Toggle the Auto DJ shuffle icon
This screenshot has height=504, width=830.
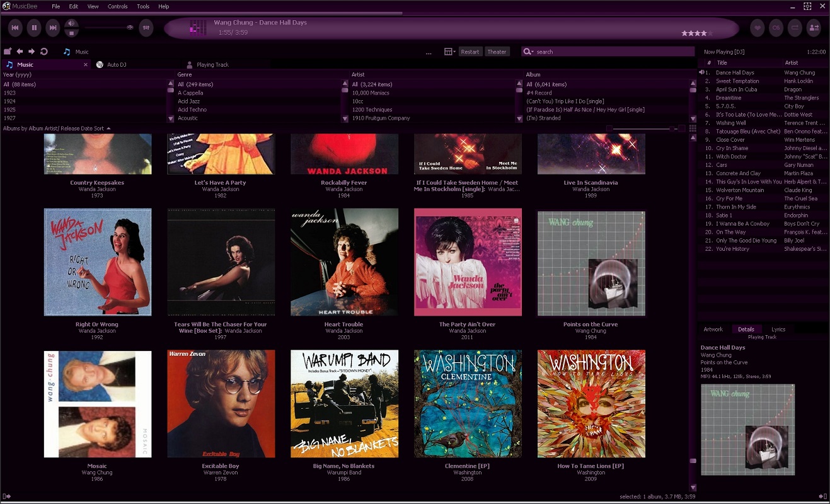pos(814,28)
